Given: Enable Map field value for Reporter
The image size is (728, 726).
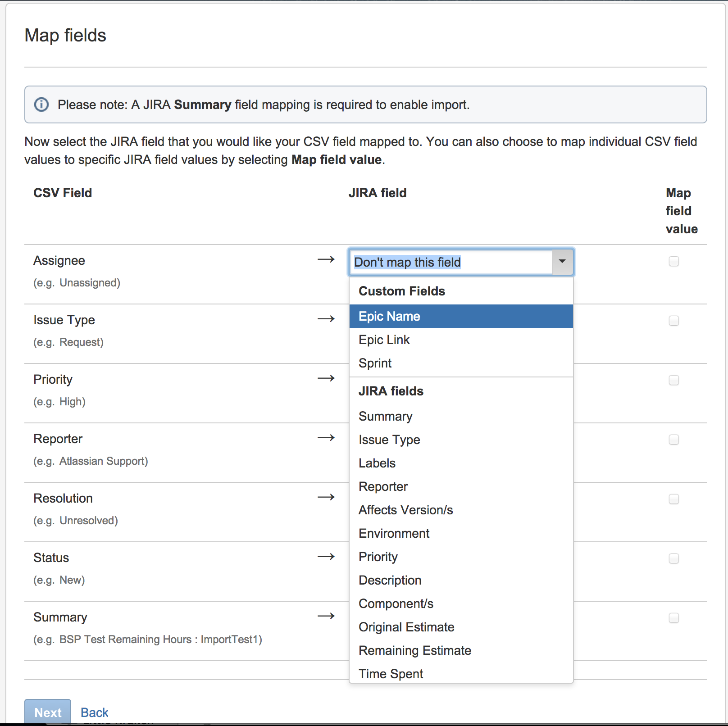Looking at the screenshot, I should coord(674,440).
